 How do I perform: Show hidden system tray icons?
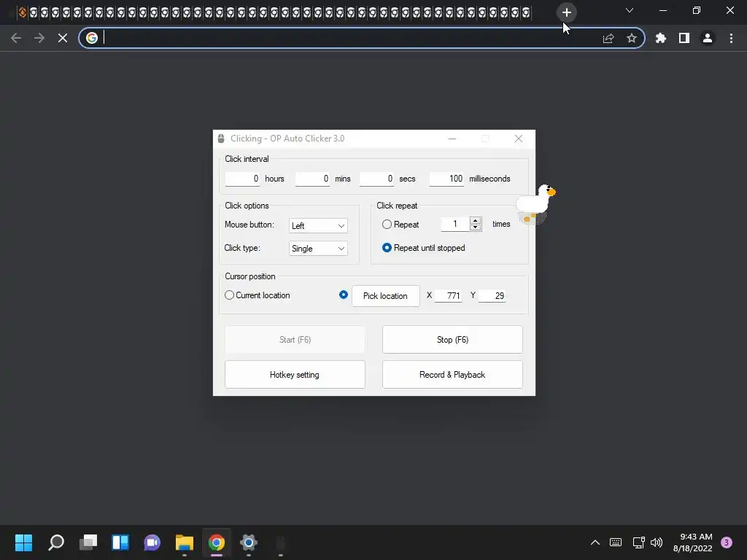click(x=595, y=542)
